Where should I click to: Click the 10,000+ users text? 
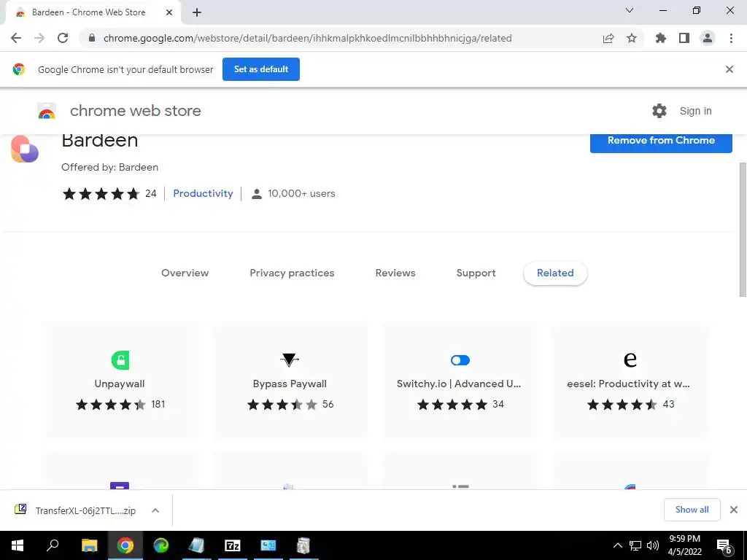tap(301, 193)
